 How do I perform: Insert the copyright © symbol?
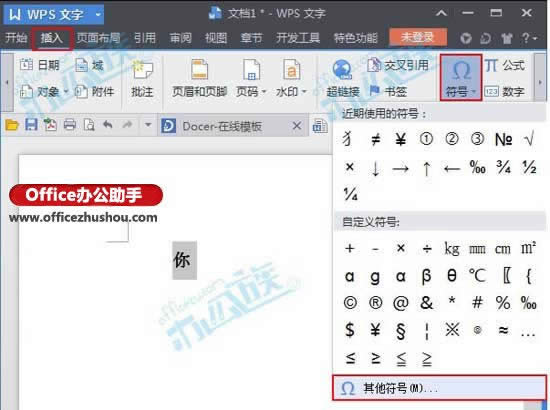coord(350,303)
